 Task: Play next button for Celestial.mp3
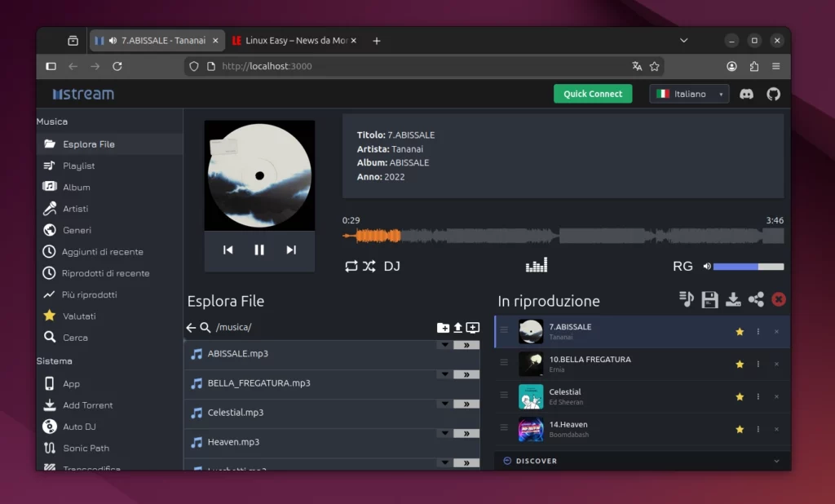(x=466, y=404)
